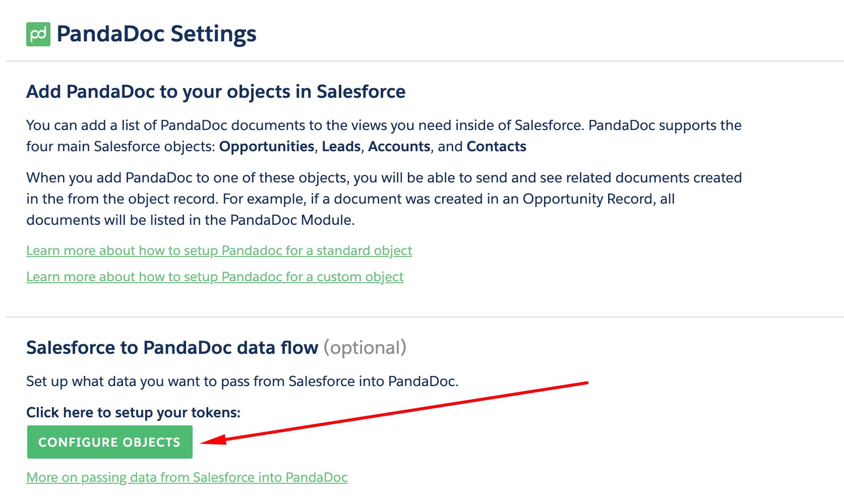Click the red arrow annotation head
The width and height of the screenshot is (844, 504).
click(212, 441)
